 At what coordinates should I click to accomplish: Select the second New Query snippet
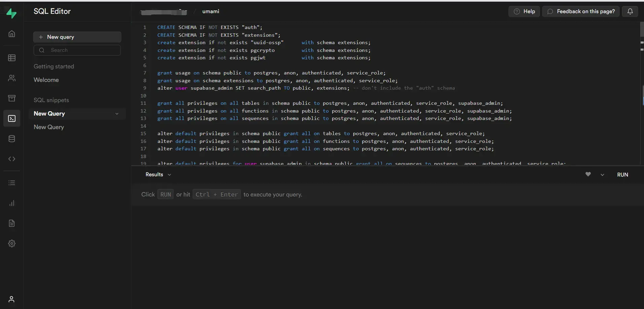coord(49,127)
